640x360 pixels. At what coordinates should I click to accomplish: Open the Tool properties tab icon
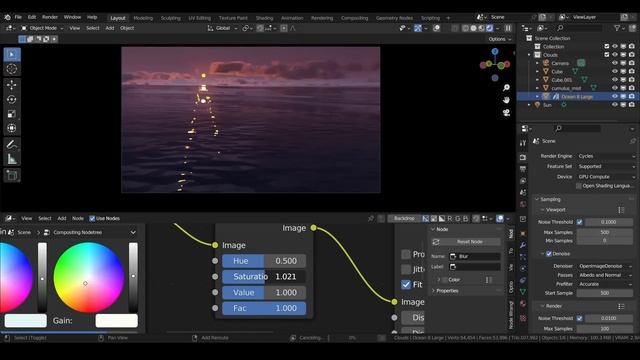pyautogui.click(x=523, y=143)
